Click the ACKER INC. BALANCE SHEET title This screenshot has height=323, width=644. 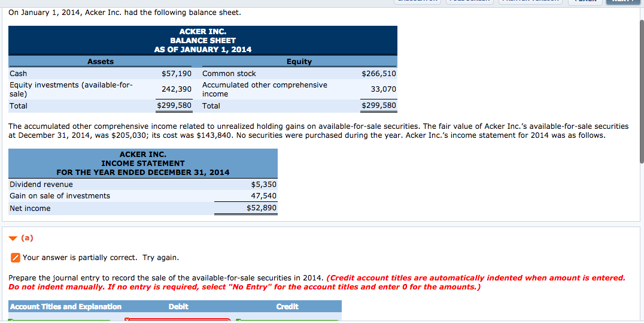click(x=203, y=40)
